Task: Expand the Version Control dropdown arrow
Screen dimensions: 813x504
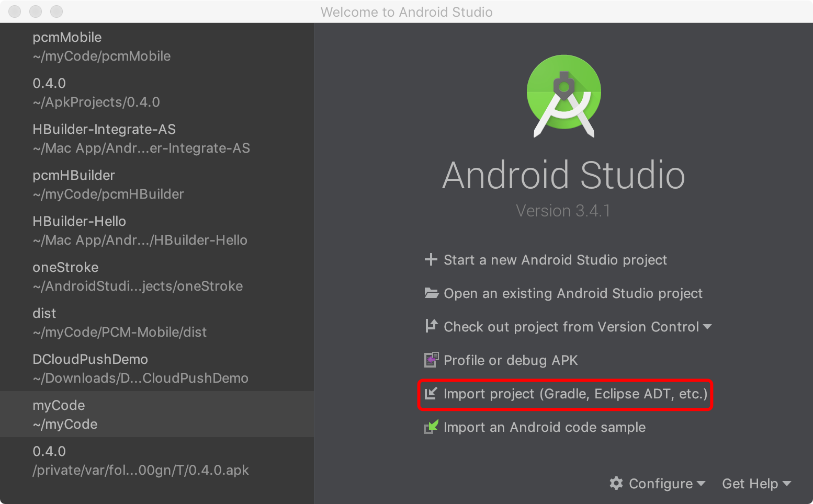Action: coord(707,327)
